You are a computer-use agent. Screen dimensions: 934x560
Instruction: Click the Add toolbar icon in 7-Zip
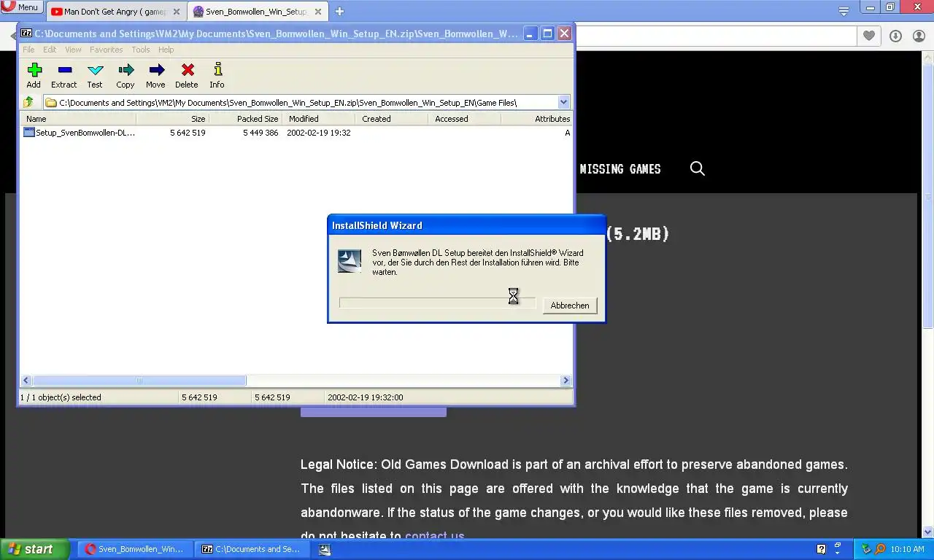(34, 70)
